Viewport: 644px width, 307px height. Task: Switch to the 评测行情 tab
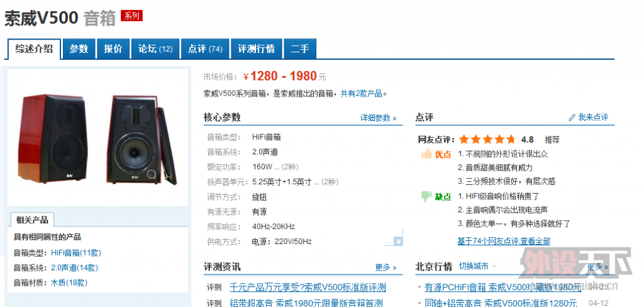(257, 49)
